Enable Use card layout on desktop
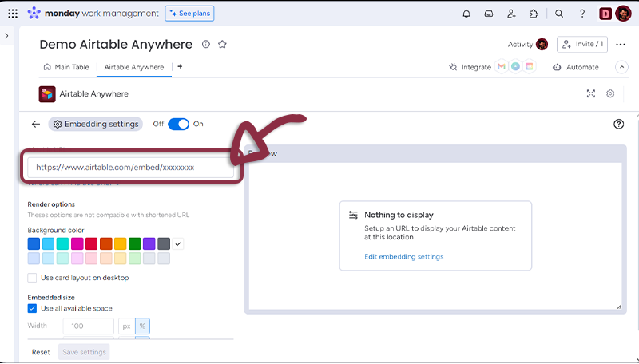 (33, 278)
